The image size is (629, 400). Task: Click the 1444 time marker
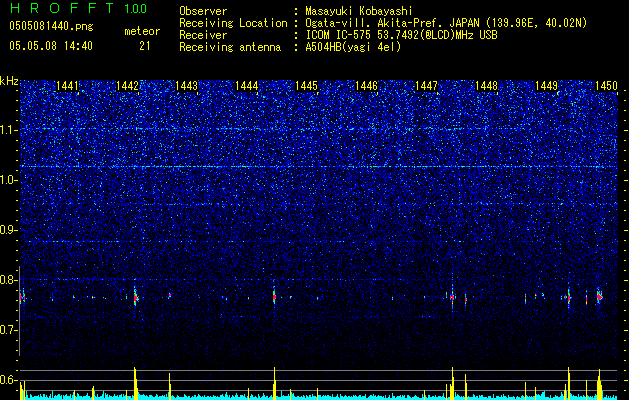pyautogui.click(x=246, y=85)
